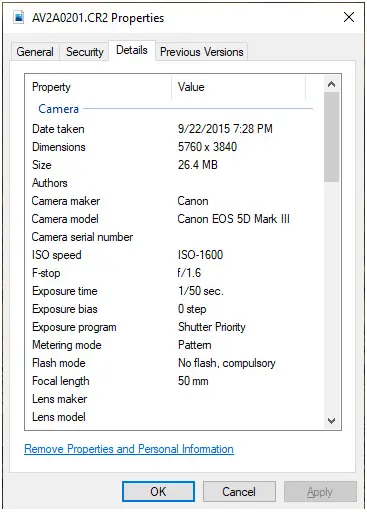Click the scrollbar down arrow

[x=331, y=421]
